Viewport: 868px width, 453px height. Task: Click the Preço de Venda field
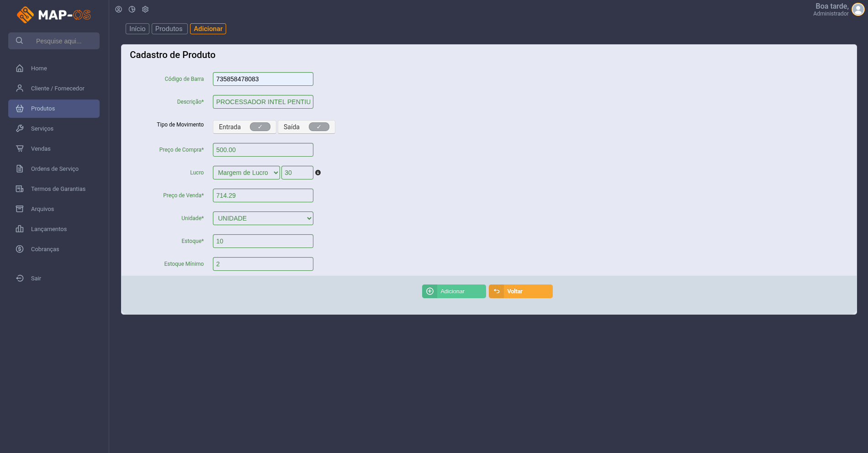tap(263, 195)
